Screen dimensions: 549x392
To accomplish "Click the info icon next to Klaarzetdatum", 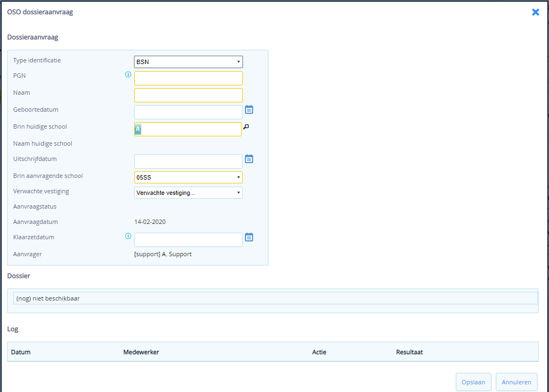I will (x=128, y=237).
